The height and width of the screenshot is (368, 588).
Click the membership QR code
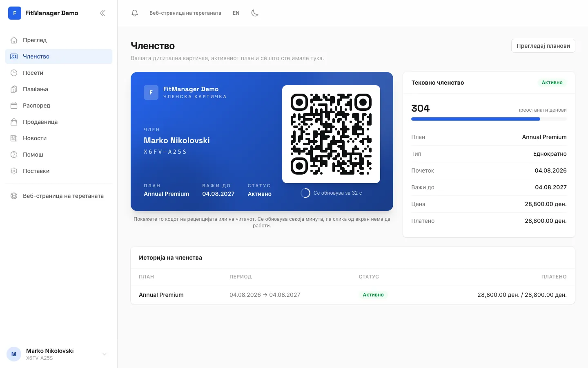point(331,134)
